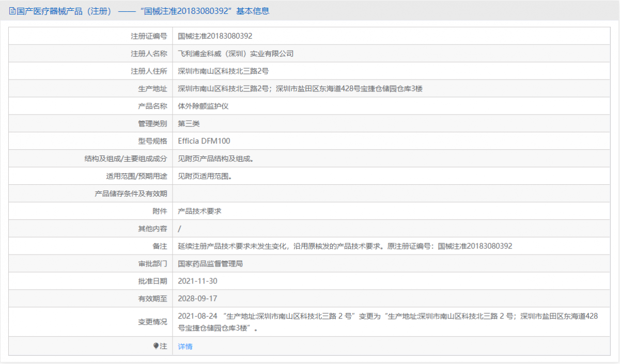Click the model Efficia DFM100 cell
The width and height of the screenshot is (620, 364).
[x=204, y=141]
